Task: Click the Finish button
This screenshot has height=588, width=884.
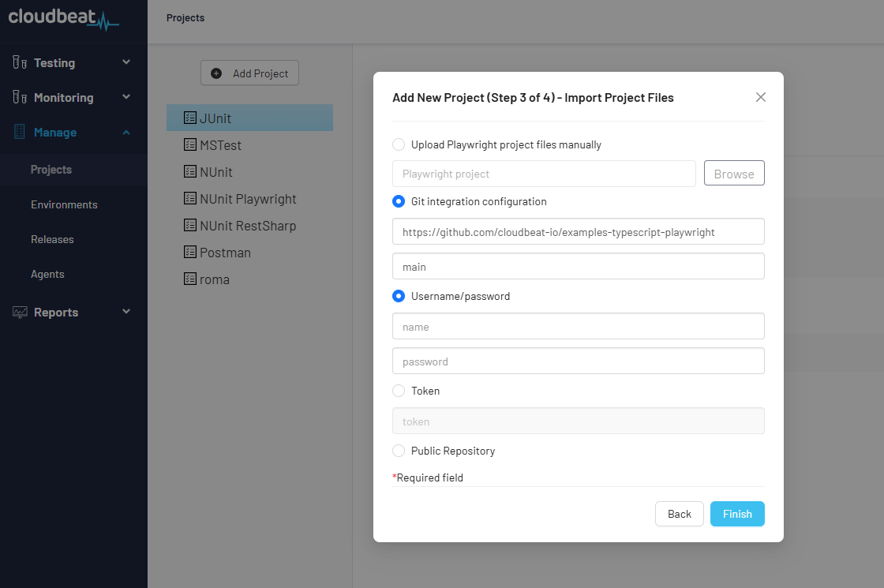Action: point(737,514)
